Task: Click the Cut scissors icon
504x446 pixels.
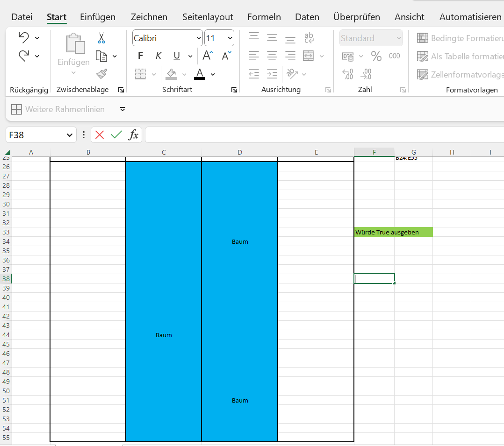Action: tap(101, 38)
